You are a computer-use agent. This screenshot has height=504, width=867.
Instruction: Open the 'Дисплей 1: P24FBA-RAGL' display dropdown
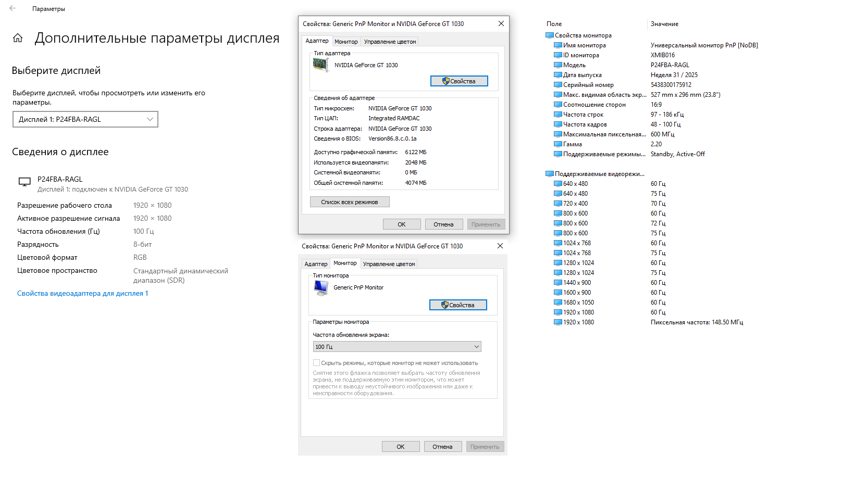[85, 119]
